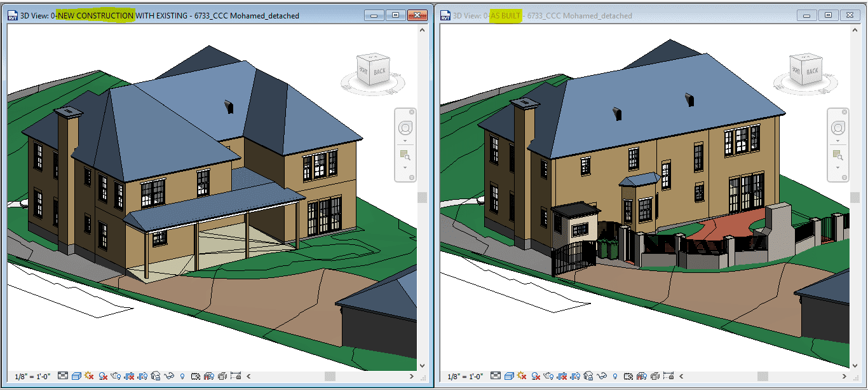The height and width of the screenshot is (390, 868).
Task: Open Steering Wheels in As Built navigation bar
Action: click(837, 128)
